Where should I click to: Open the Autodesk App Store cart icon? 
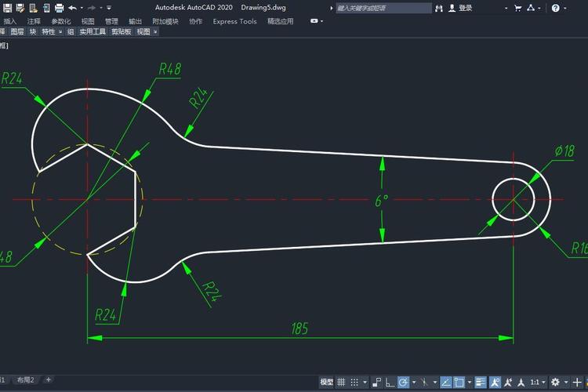[516, 8]
